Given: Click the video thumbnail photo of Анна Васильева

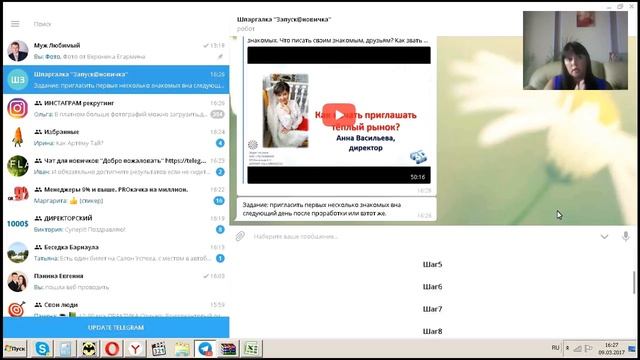Looking at the screenshot, I should (285, 111).
